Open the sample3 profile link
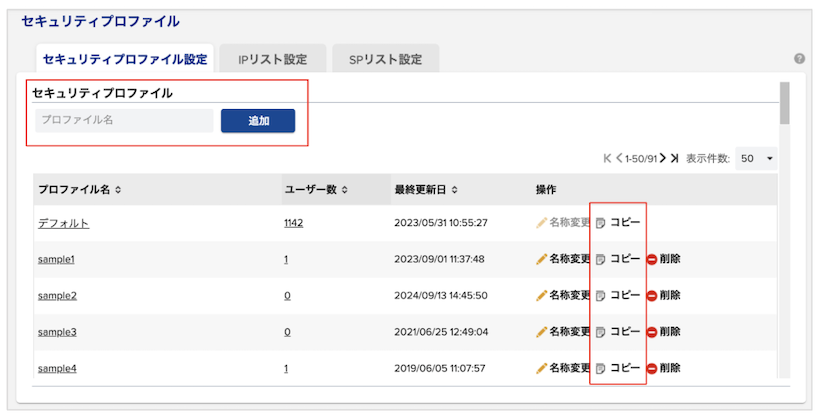 pyautogui.click(x=57, y=332)
